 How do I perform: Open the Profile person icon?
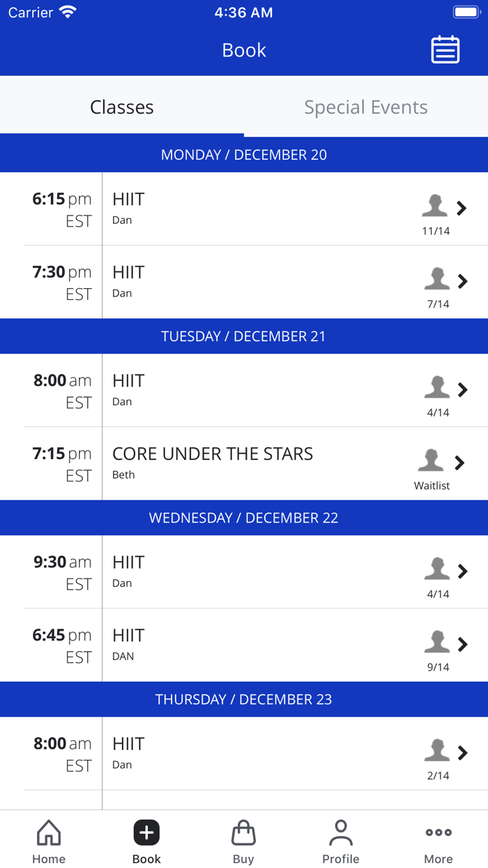tap(340, 832)
